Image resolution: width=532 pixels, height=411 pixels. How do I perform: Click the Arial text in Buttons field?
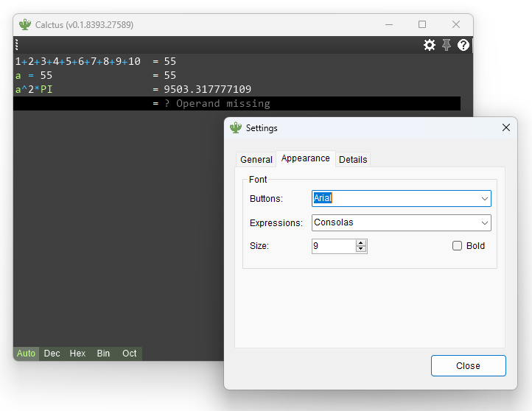323,198
